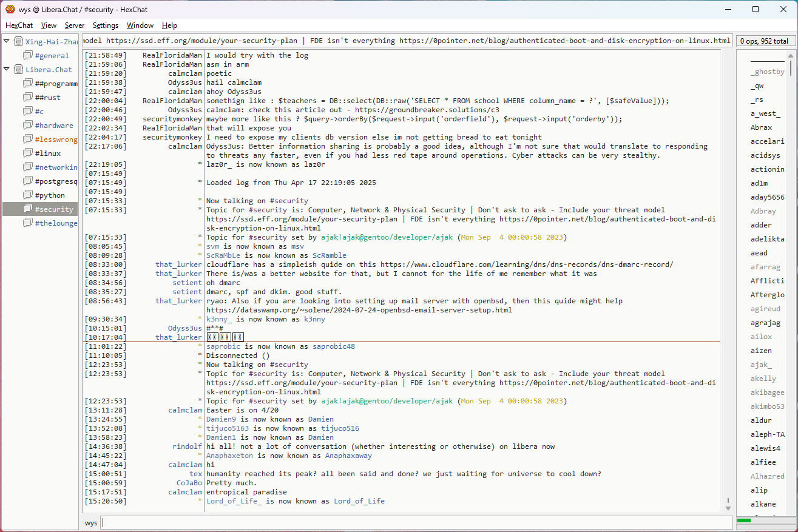Open the HexChat menu
Viewport: 798px width, 532px height.
19,25
